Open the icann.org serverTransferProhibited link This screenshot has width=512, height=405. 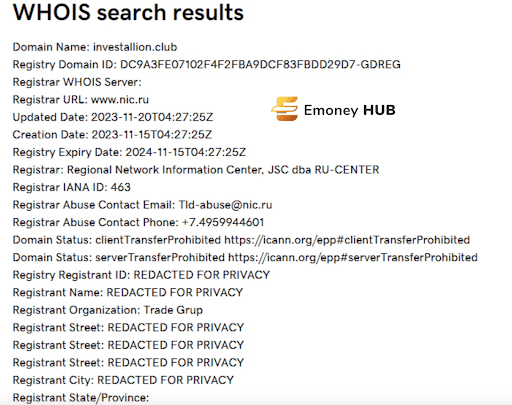pos(353,258)
